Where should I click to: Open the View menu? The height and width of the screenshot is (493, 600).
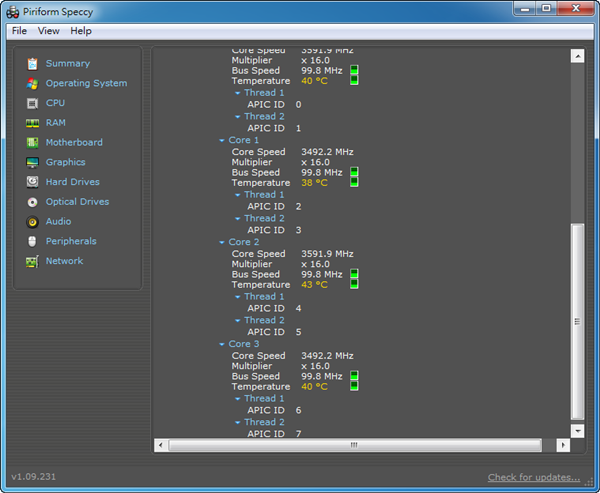click(x=49, y=31)
